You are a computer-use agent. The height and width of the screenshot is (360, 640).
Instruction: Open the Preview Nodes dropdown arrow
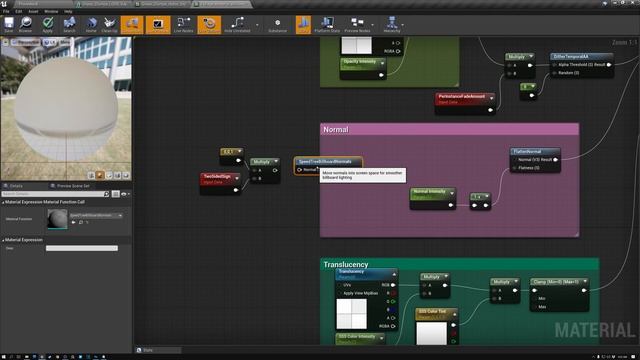(x=373, y=25)
